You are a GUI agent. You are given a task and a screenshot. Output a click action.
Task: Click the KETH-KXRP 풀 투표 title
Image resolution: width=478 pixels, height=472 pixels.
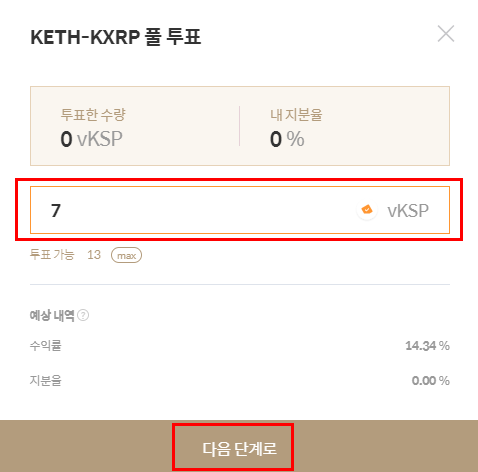coord(116,37)
